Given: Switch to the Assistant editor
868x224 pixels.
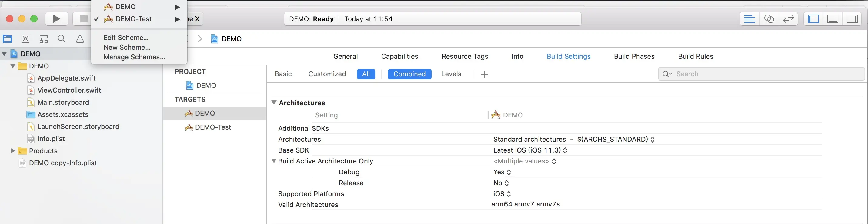Looking at the screenshot, I should tap(769, 19).
